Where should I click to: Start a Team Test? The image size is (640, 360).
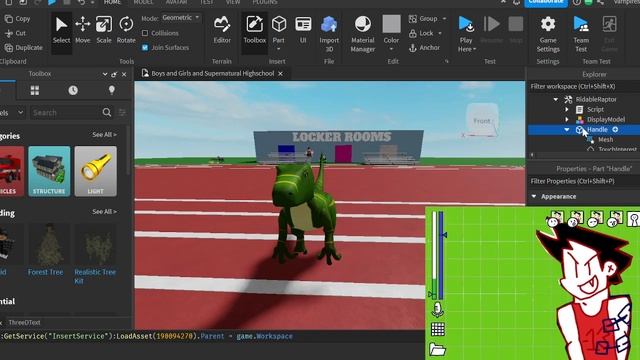pyautogui.click(x=581, y=34)
